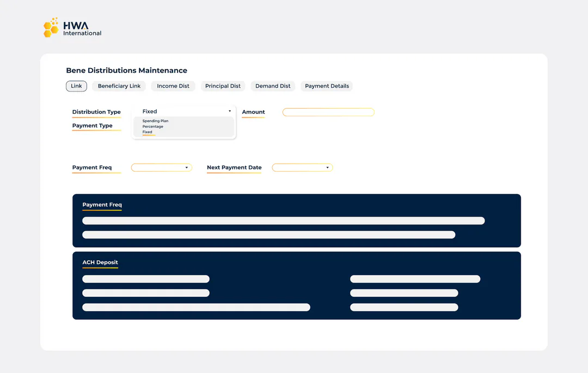Click the Next Payment Date label
This screenshot has height=373, width=588.
coord(234,167)
